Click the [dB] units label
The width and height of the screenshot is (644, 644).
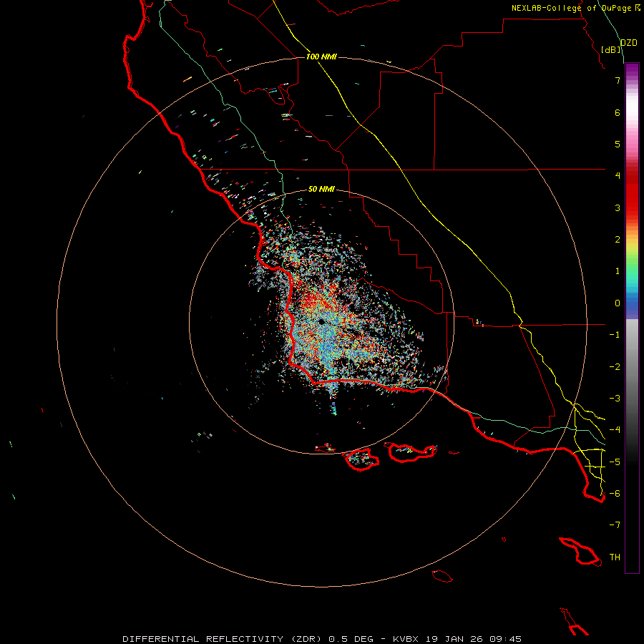[611, 49]
